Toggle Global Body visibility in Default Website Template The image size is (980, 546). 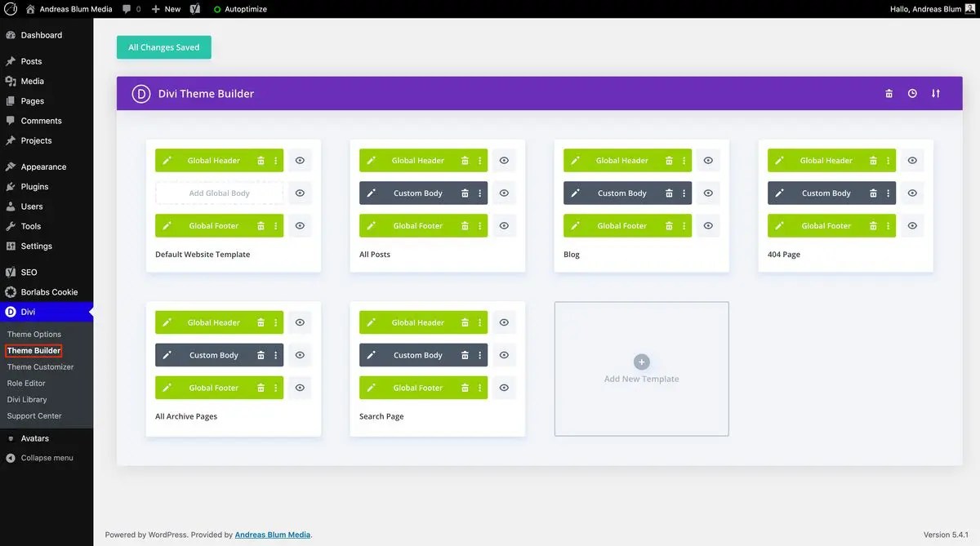coord(300,193)
